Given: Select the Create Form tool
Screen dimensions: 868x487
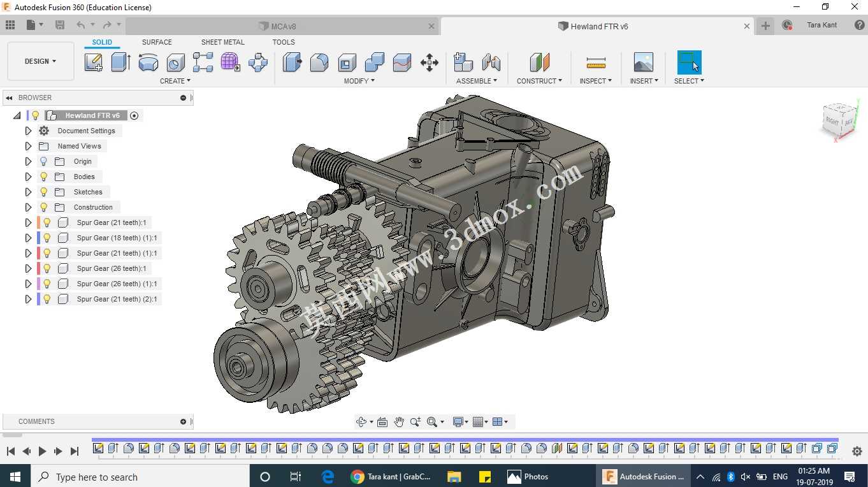Looking at the screenshot, I should coord(230,62).
